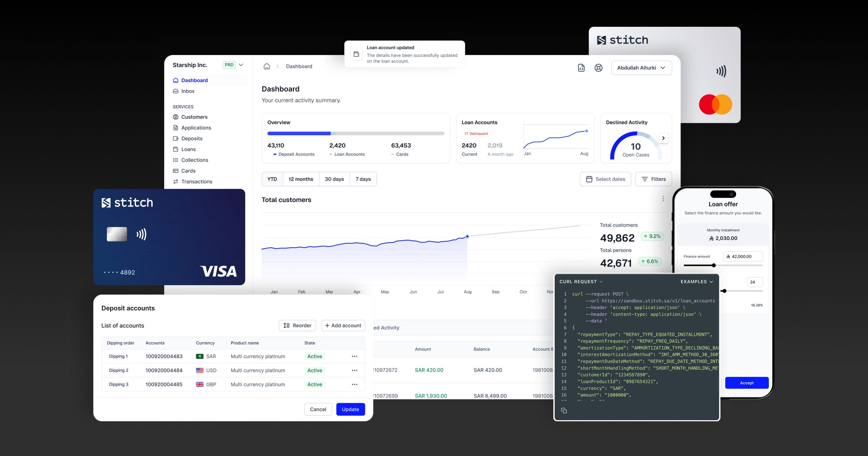Expand the Starship Inc. environment chevron

point(241,65)
